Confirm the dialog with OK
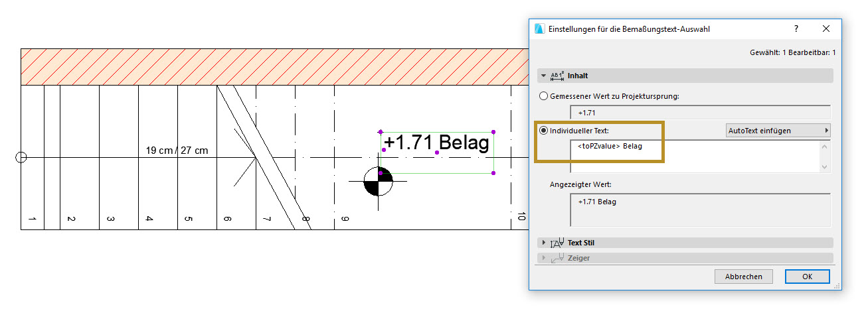The width and height of the screenshot is (868, 313). click(x=807, y=277)
